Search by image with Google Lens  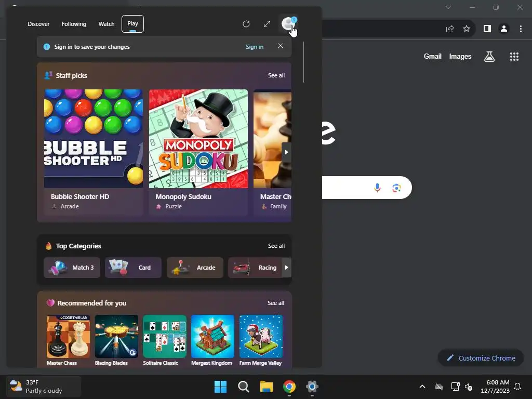tap(396, 188)
